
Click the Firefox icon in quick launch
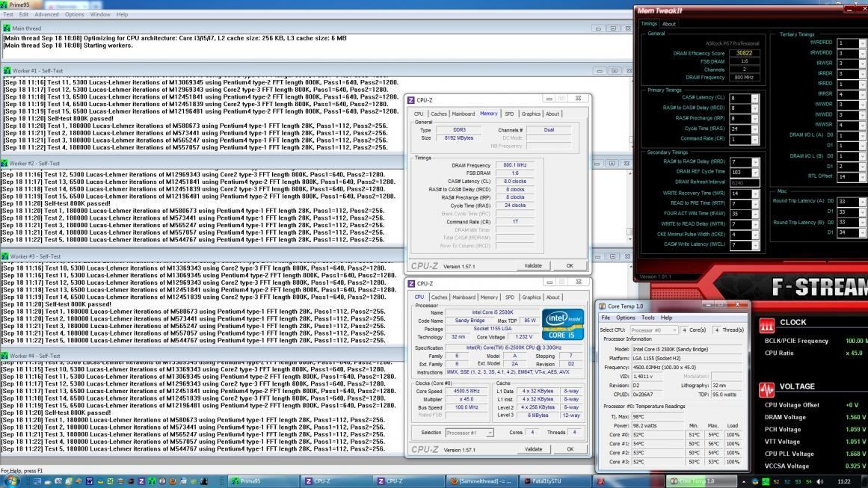[x=172, y=481]
